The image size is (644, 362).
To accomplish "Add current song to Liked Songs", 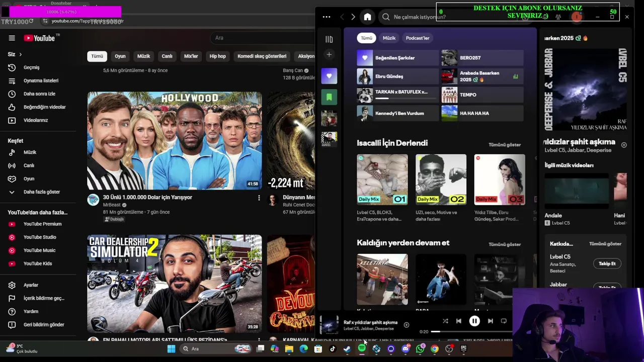I will tap(407, 325).
